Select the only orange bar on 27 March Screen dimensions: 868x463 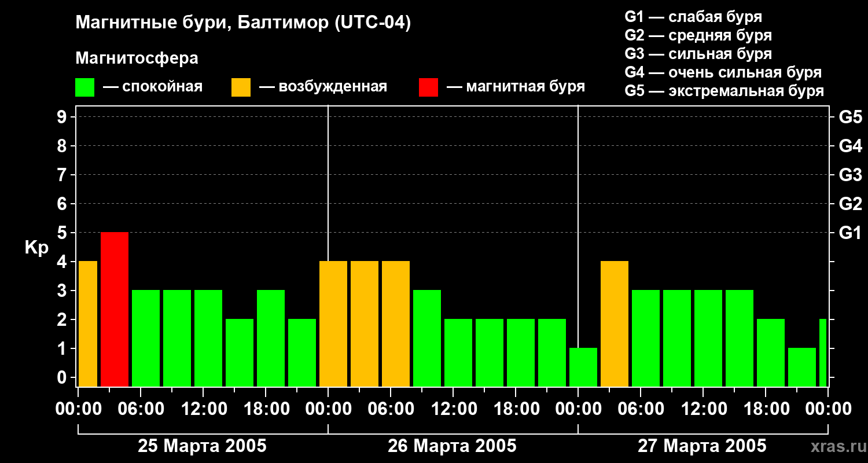point(615,324)
